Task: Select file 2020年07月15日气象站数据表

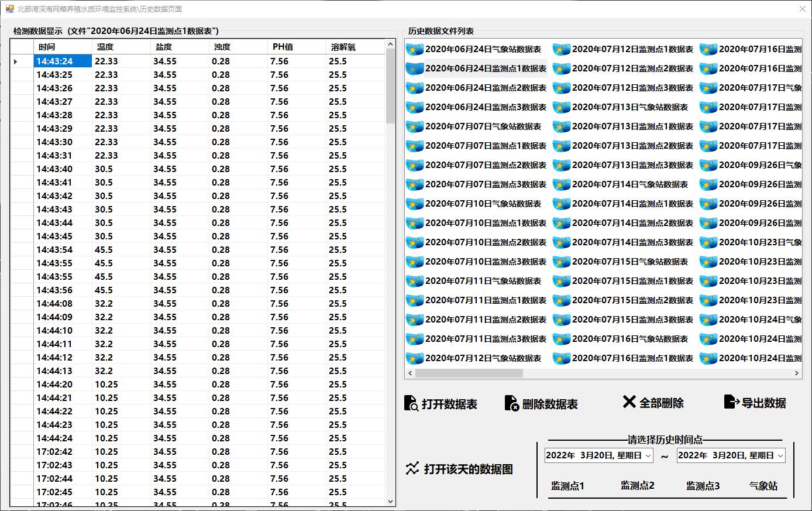Action: [629, 262]
